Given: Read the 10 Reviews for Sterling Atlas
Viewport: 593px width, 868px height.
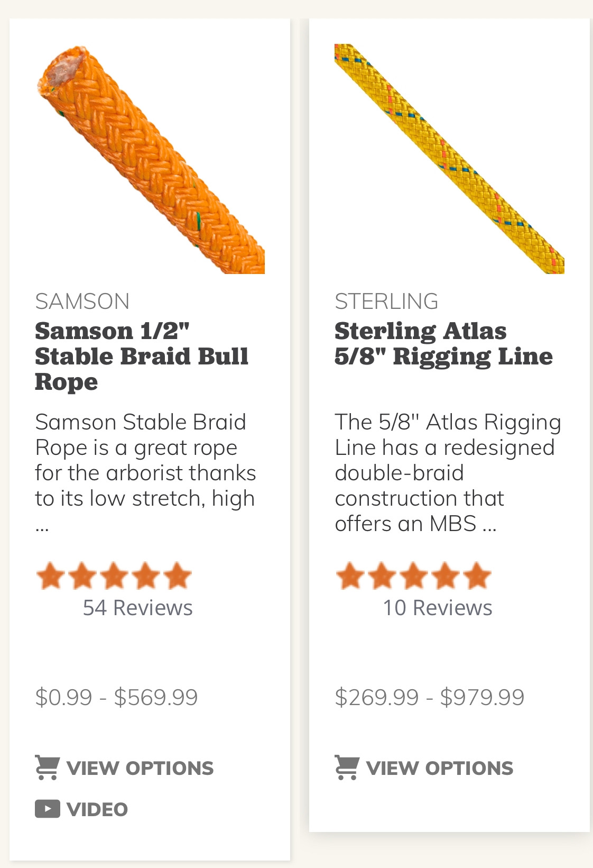Looking at the screenshot, I should click(438, 608).
